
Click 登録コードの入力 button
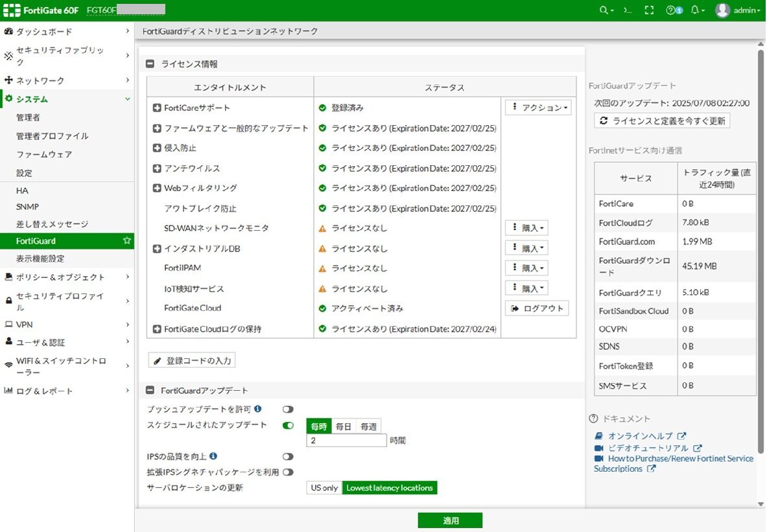pos(192,360)
